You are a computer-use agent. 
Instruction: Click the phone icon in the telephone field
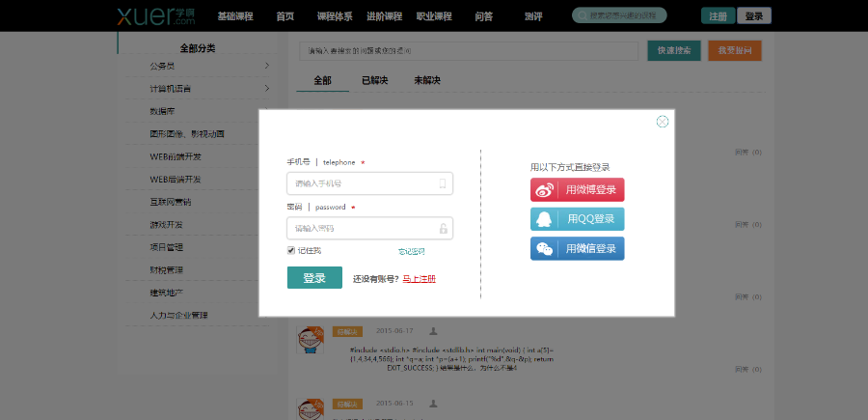pyautogui.click(x=443, y=184)
